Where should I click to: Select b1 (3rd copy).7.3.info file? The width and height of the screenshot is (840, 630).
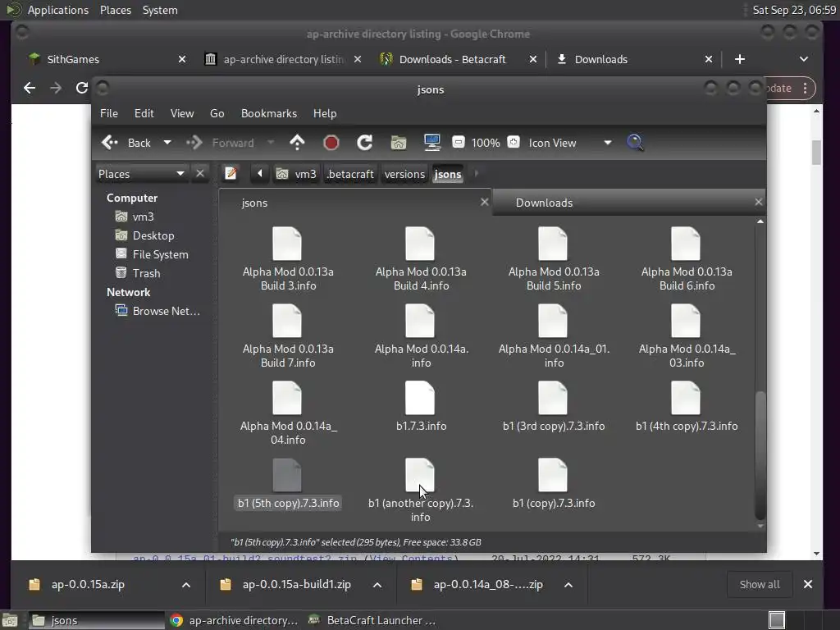[554, 406]
